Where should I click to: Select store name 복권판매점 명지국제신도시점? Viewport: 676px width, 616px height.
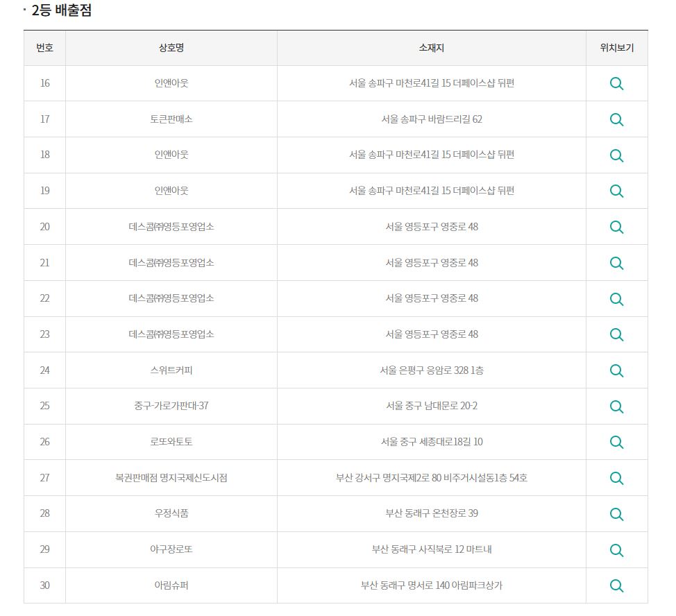[x=171, y=478]
